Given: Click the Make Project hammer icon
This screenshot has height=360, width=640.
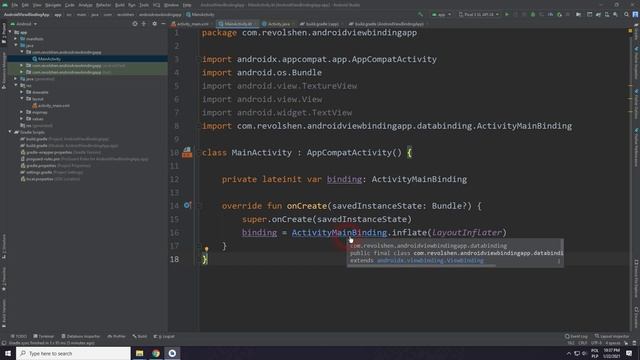Looking at the screenshot, I should [420, 14].
